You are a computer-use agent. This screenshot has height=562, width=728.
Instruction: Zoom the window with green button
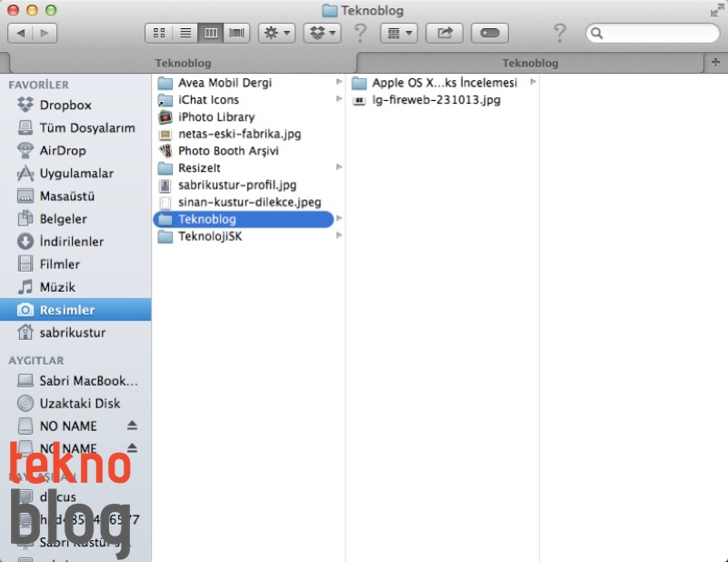[x=51, y=10]
